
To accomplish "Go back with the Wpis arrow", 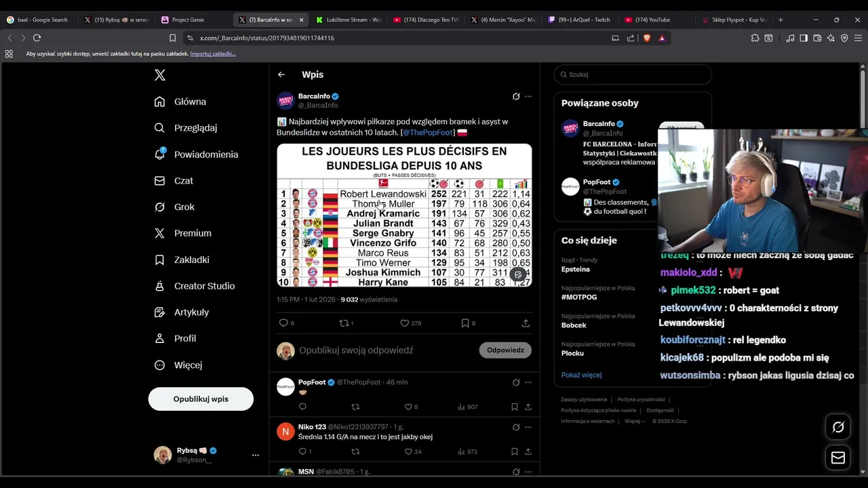I will [x=281, y=75].
